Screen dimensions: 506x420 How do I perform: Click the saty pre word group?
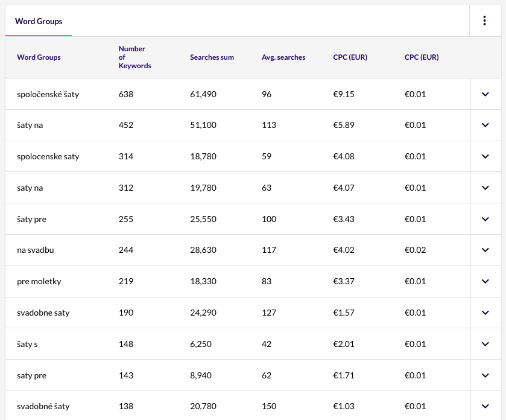(x=31, y=375)
